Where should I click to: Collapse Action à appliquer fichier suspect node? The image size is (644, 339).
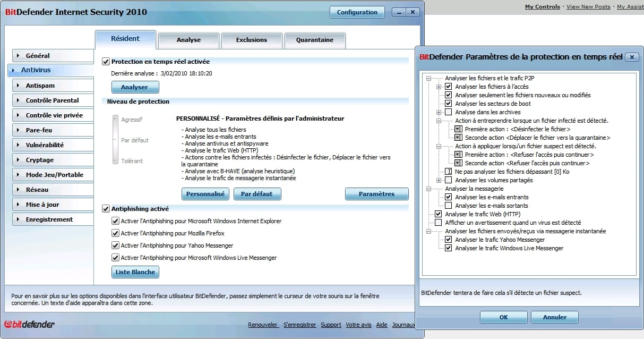pos(439,146)
